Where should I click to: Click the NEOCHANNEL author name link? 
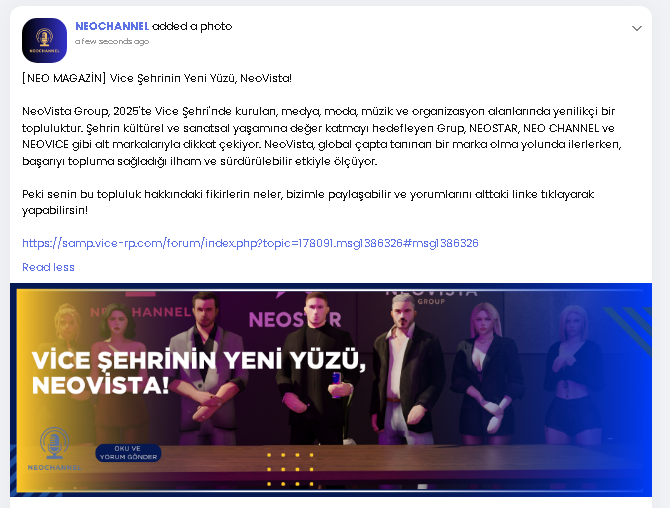click(112, 26)
